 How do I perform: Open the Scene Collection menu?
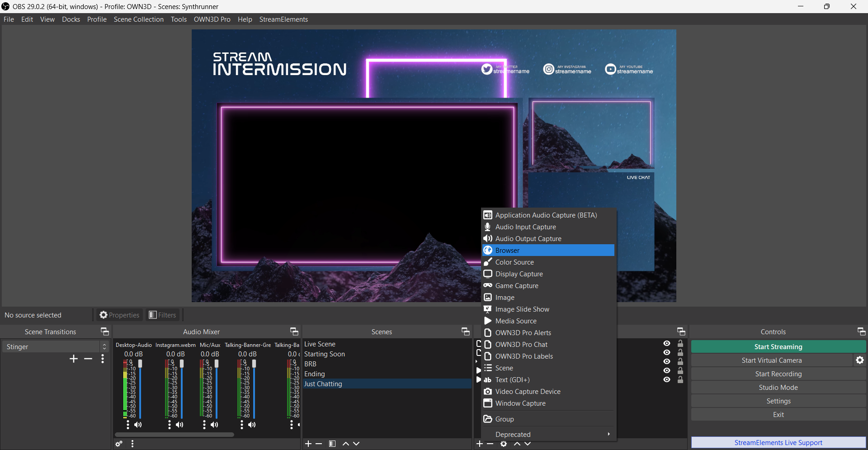(x=138, y=19)
